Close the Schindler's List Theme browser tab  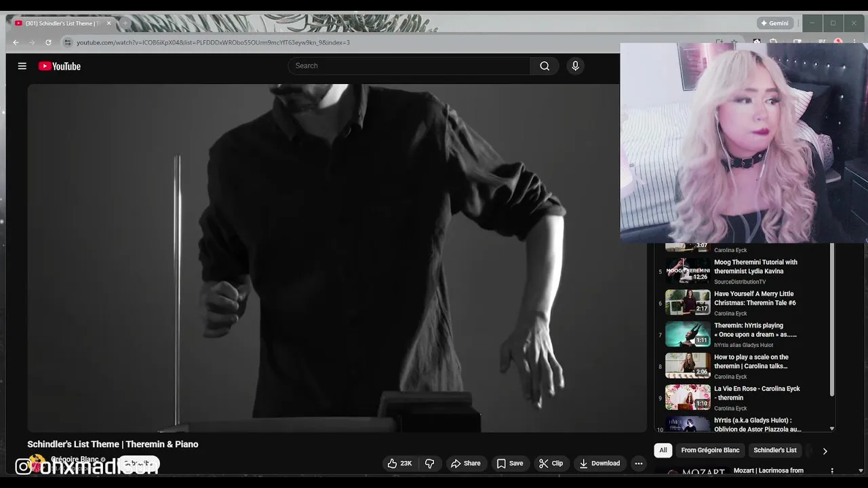coord(108,23)
